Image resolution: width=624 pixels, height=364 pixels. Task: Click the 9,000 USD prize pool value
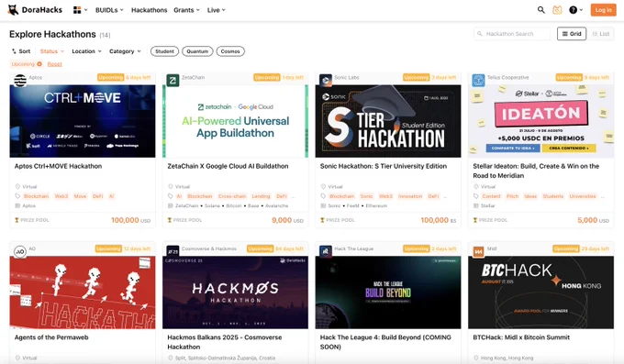pos(287,220)
